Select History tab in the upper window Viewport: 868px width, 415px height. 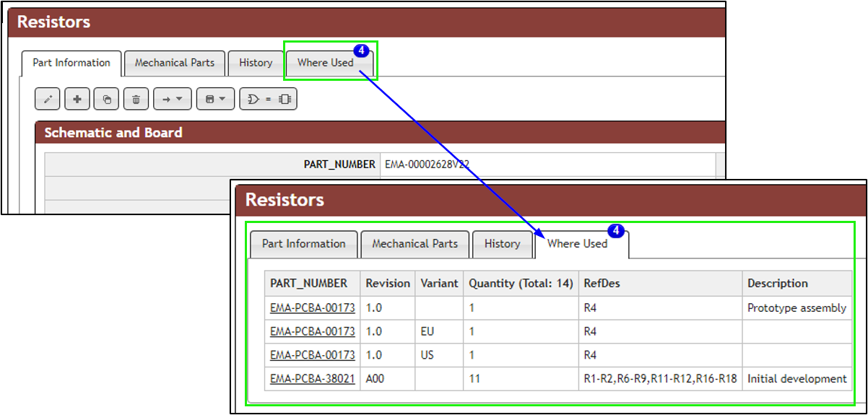256,63
